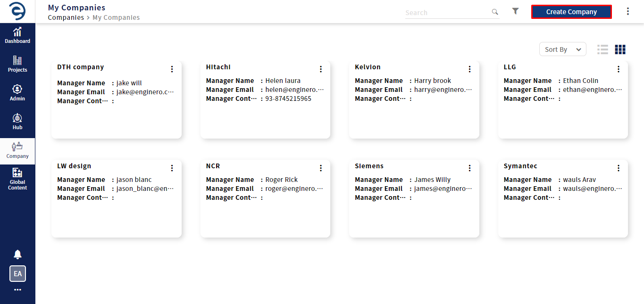Open the Hitachi company title
644x304 pixels.
[218, 67]
